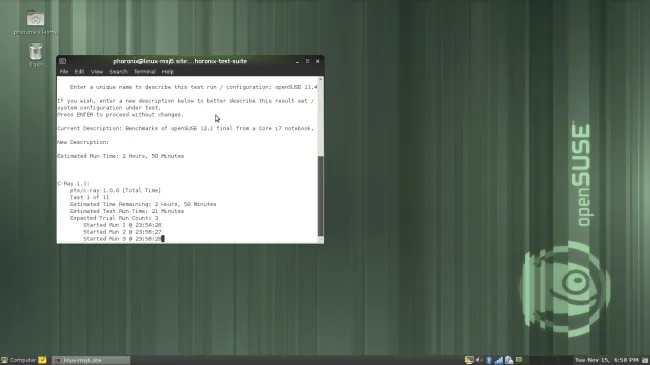650x365 pixels.
Task: Open the Edit menu in the terminal
Action: [x=80, y=72]
